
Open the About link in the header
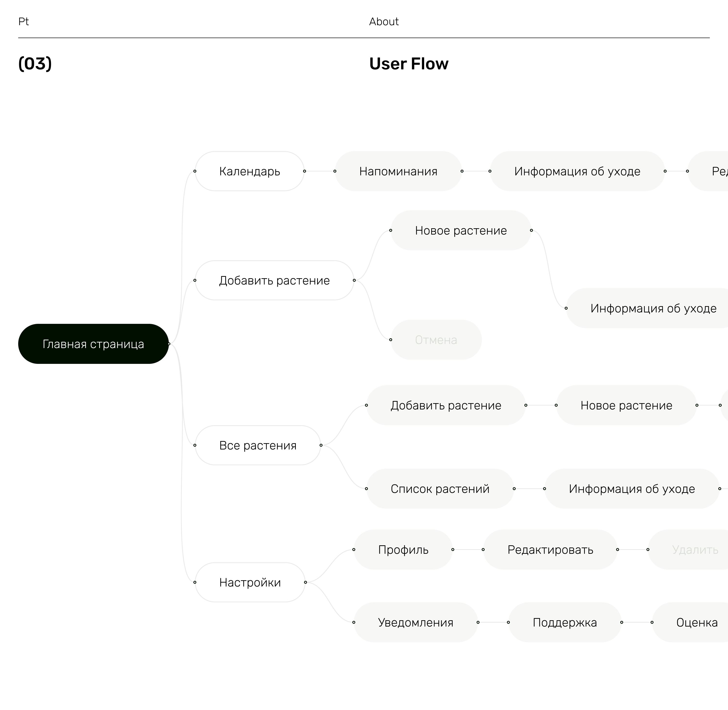click(384, 22)
